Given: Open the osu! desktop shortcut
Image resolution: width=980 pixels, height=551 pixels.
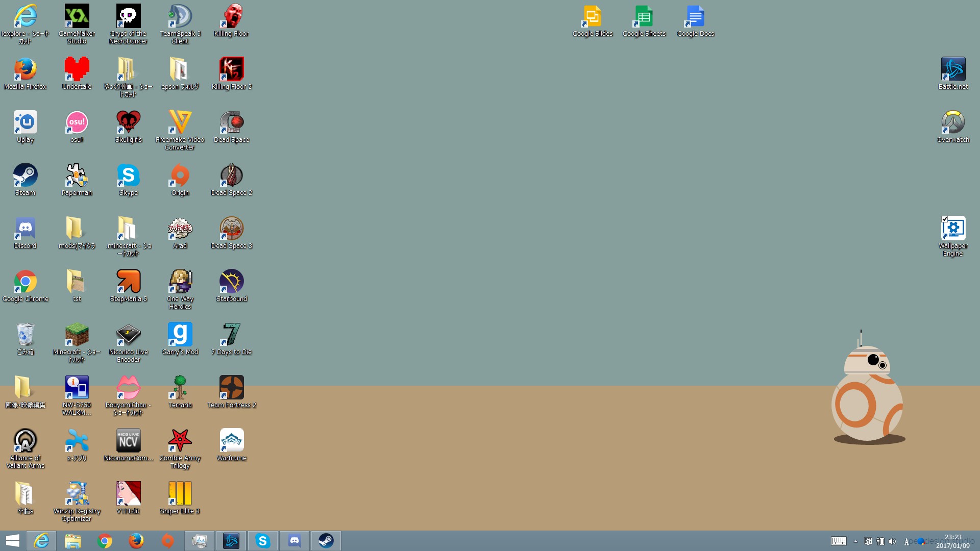Looking at the screenshot, I should point(77,122).
